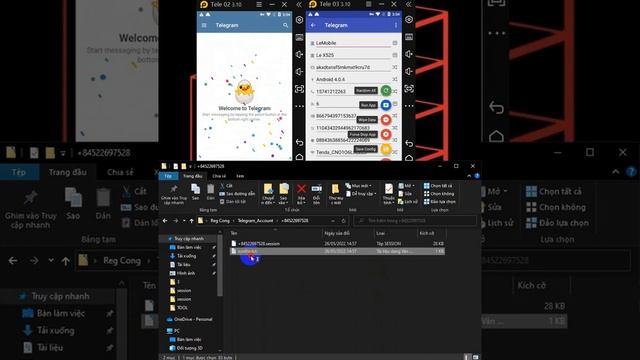
Task: Pin to quick access (Ghim vào Truy cập nhanh)
Action: click(174, 194)
